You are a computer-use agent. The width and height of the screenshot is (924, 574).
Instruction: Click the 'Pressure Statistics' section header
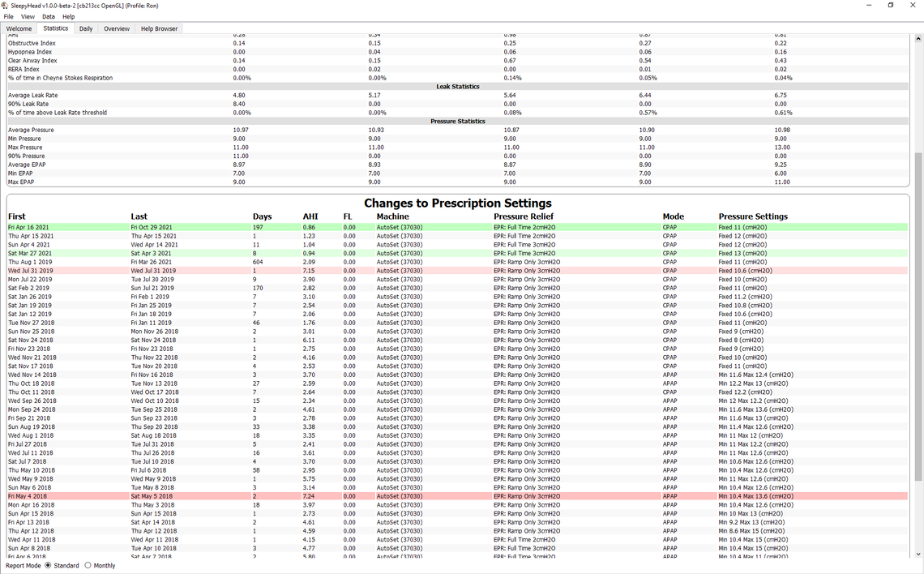(458, 122)
